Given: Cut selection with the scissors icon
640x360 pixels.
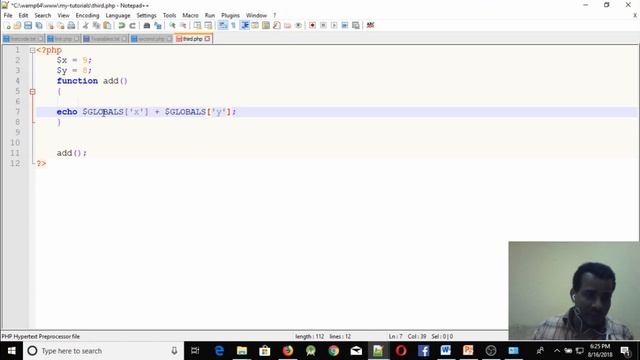Looking at the screenshot, I should tap(85, 26).
